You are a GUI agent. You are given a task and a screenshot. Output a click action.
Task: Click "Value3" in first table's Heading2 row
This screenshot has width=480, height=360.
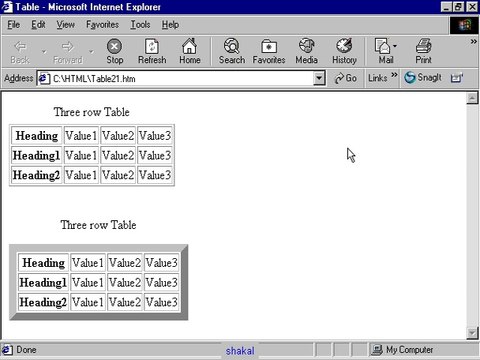click(155, 175)
